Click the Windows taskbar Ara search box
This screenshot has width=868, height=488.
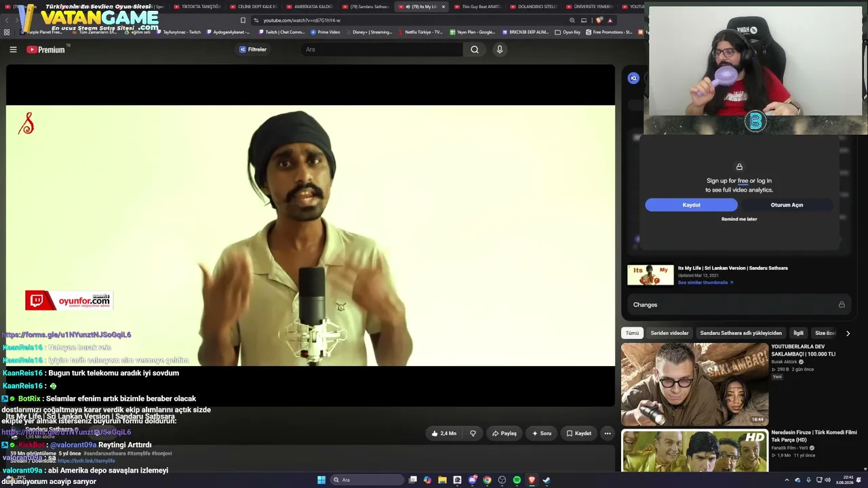(366, 480)
